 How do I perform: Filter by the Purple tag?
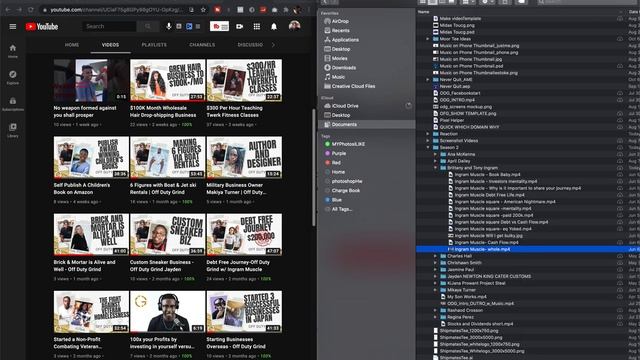click(x=336, y=153)
